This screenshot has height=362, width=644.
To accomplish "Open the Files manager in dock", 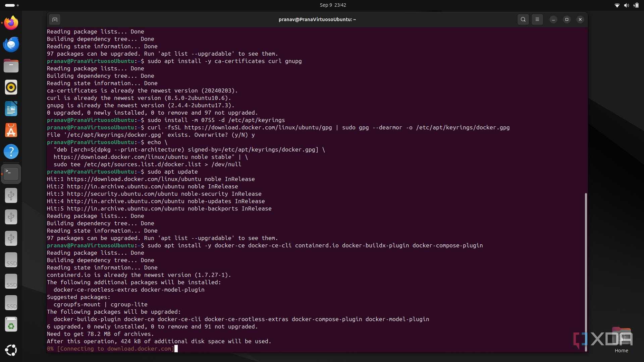I will pos(11,66).
